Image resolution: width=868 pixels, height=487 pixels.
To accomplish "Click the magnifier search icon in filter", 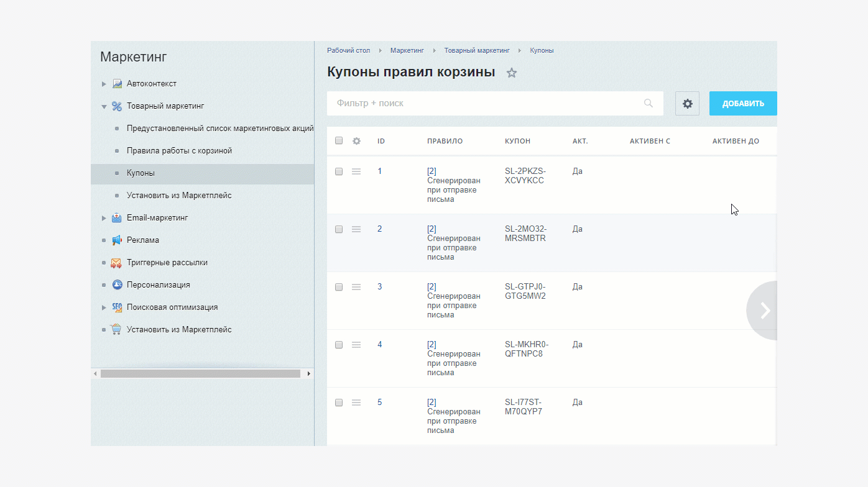I will coord(649,104).
